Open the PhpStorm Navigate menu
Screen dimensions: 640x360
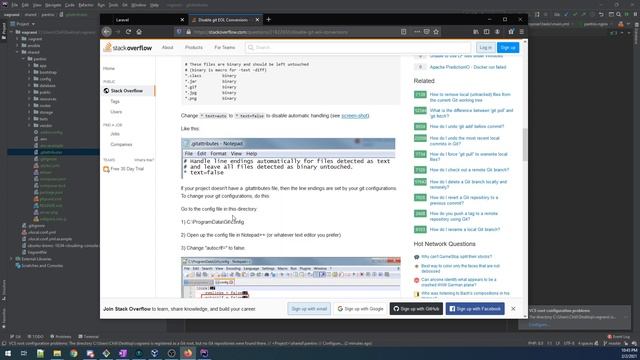coord(53,5)
